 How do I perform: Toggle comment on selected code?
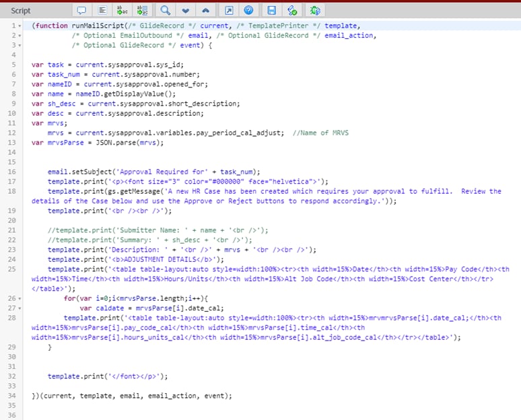(81, 10)
